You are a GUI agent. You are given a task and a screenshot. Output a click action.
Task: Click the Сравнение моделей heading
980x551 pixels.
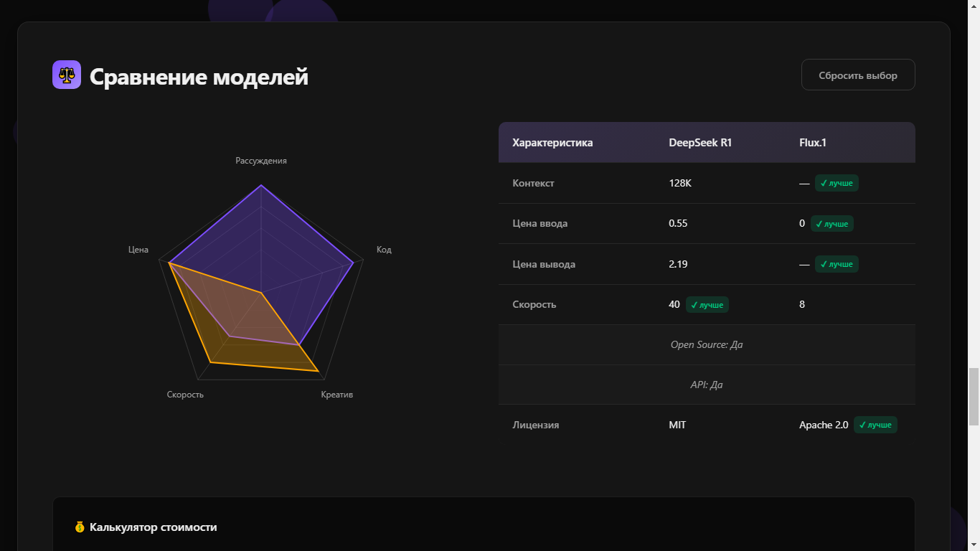199,76
